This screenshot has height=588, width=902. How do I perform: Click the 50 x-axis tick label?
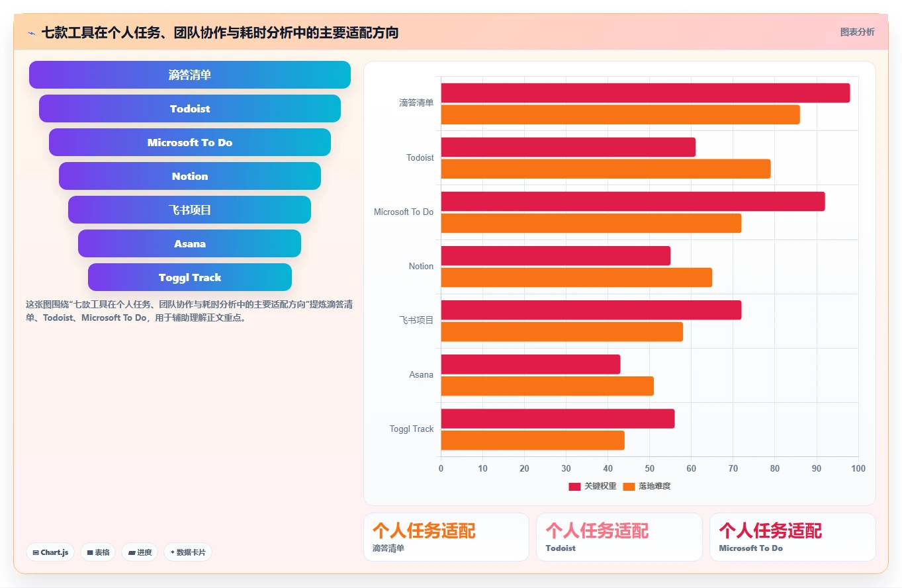click(650, 468)
